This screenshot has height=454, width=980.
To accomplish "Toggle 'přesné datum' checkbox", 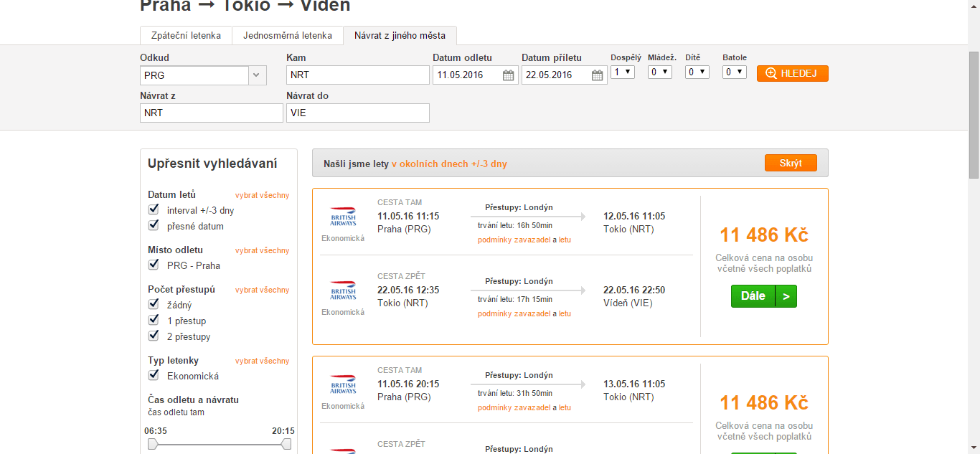I will pyautogui.click(x=154, y=225).
